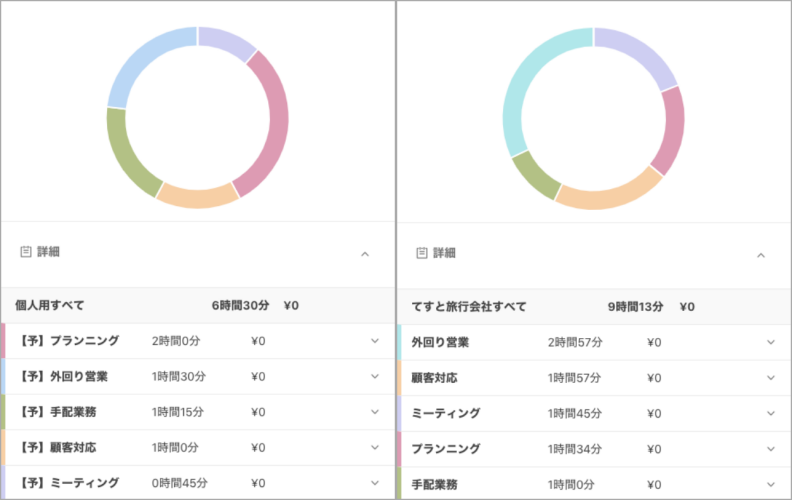
Task: Expand the 【予】ミーティング row chevron
Action: tap(375, 482)
